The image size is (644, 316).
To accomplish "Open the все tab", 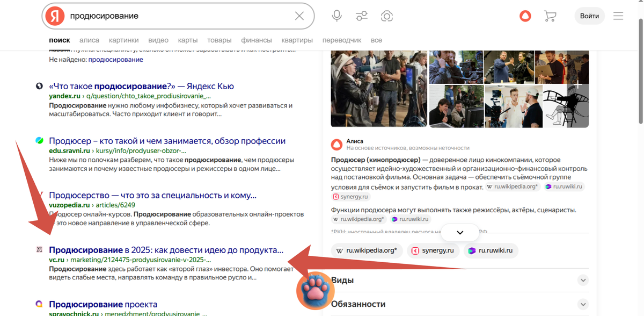I will [x=376, y=40].
